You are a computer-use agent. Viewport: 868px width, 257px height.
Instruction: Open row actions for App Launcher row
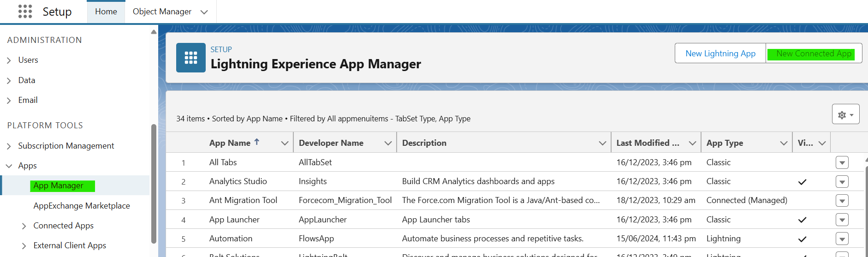tap(842, 220)
